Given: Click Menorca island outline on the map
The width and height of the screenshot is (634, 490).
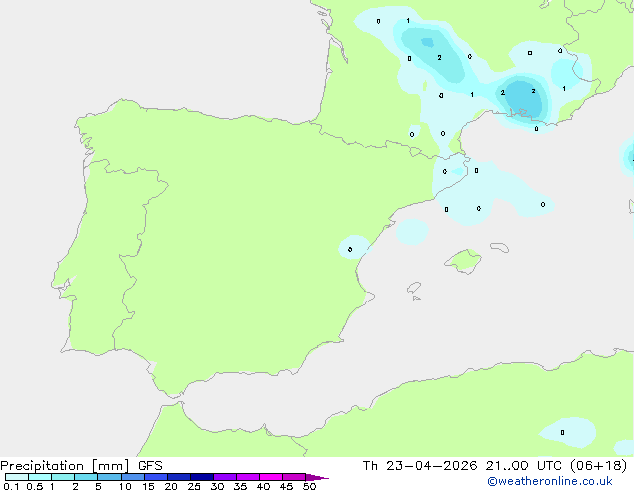Looking at the screenshot, I should (x=499, y=247).
